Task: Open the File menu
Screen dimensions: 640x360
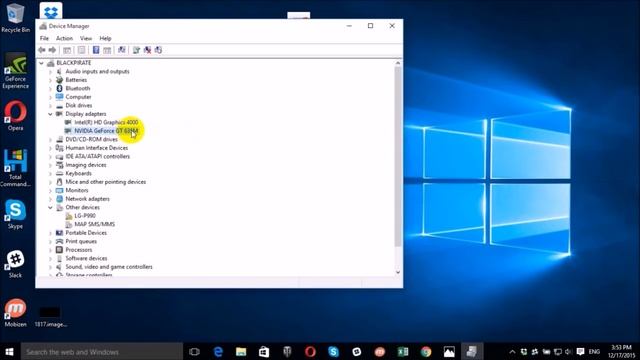Action: click(44, 38)
